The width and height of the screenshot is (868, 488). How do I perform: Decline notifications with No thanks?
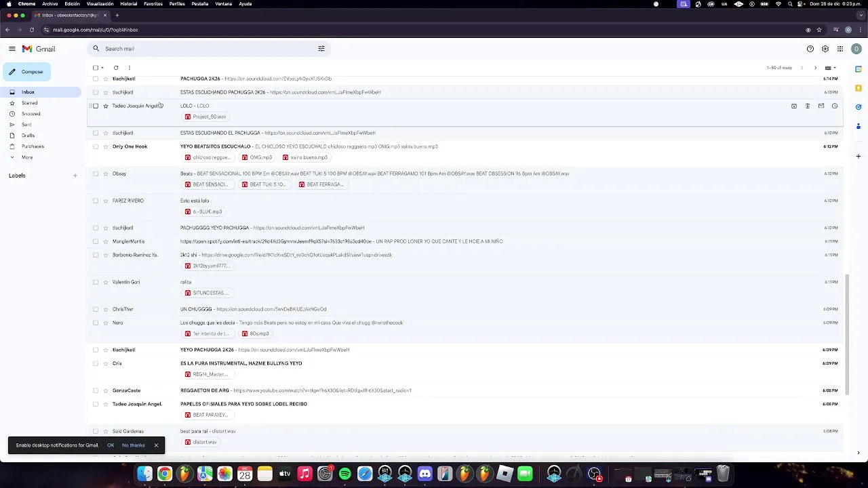[x=134, y=445]
